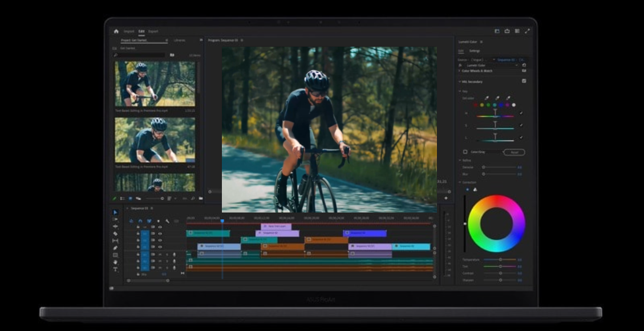Select the Type tool

point(115,269)
